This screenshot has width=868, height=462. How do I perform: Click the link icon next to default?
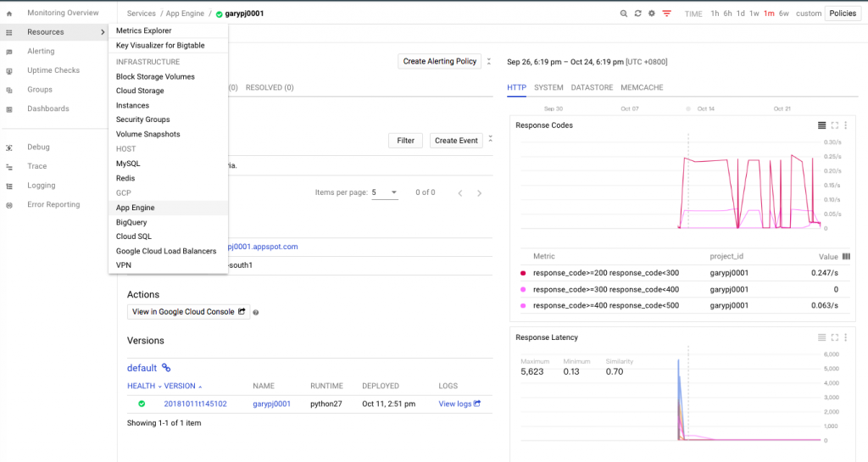click(x=166, y=368)
